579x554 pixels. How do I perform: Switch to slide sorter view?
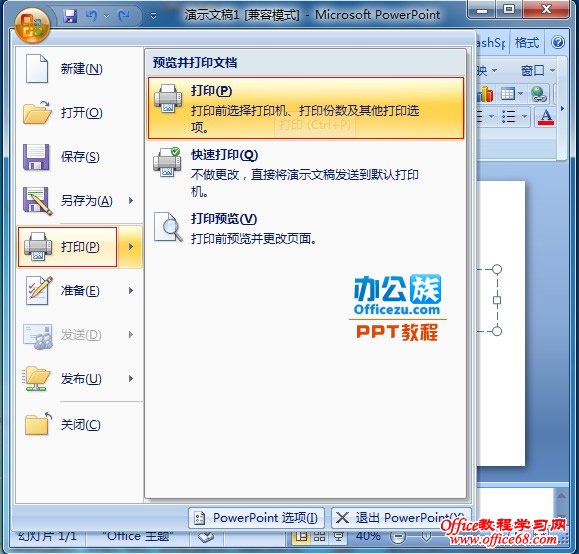point(319,537)
